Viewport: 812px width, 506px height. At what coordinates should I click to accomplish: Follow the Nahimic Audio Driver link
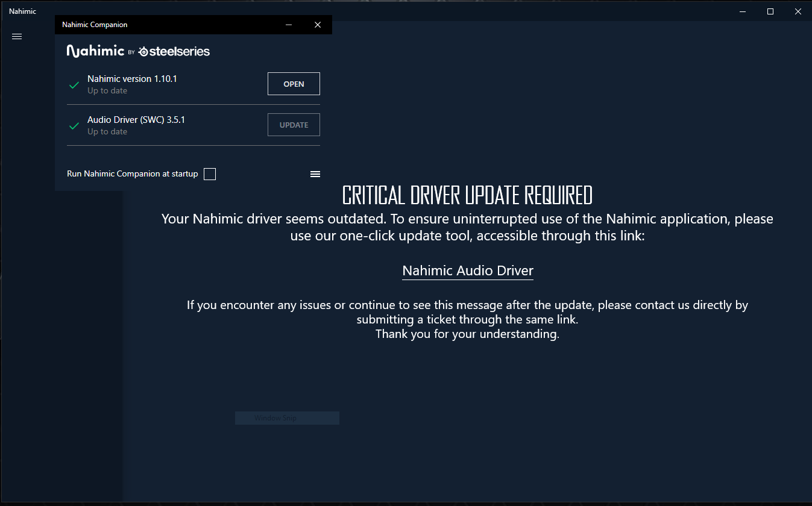pyautogui.click(x=467, y=271)
